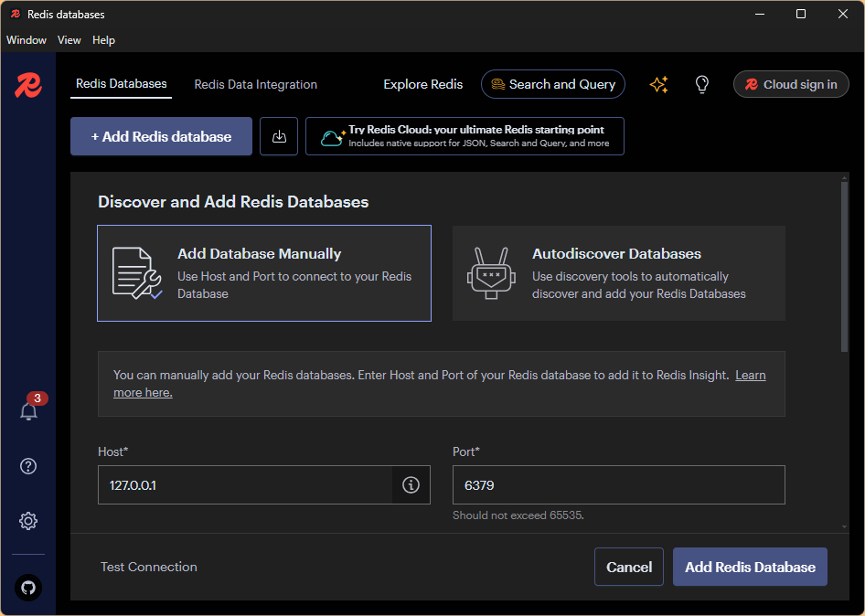Open the Window menu
This screenshot has width=865, height=616.
coord(27,40)
